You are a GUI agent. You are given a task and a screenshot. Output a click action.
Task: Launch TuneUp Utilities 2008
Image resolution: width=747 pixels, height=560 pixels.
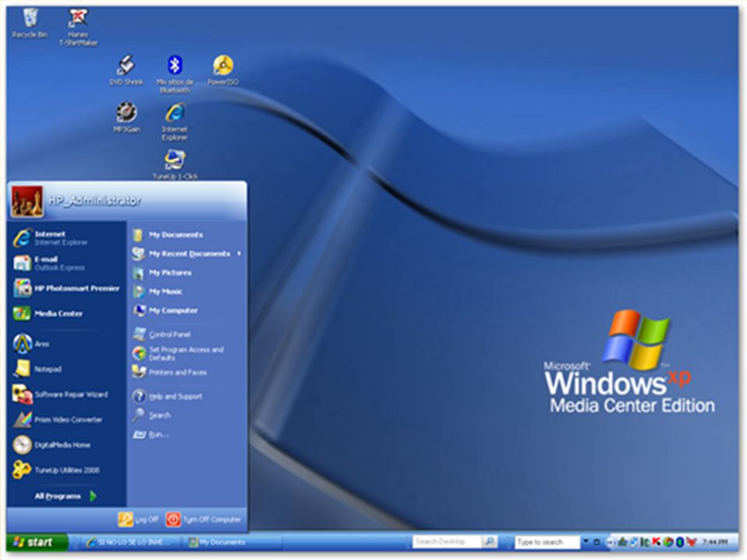[65, 470]
